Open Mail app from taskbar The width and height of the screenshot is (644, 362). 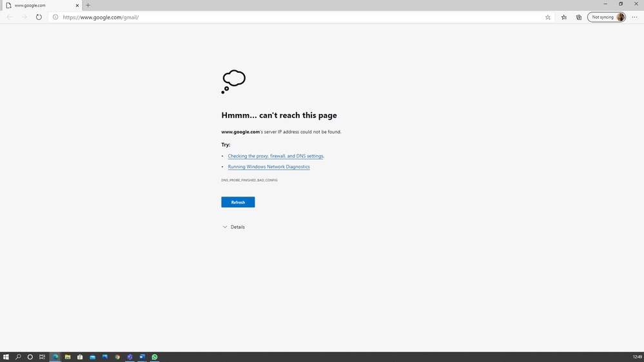[x=92, y=357]
